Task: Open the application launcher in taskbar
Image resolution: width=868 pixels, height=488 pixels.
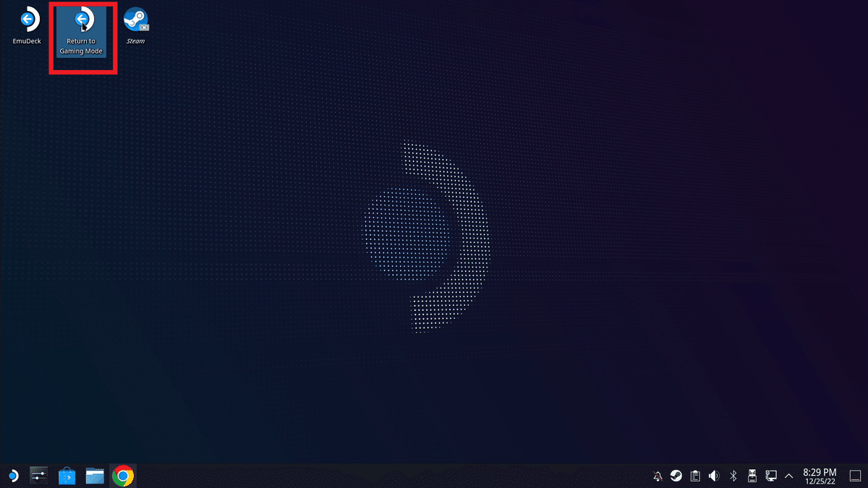Action: tap(13, 476)
